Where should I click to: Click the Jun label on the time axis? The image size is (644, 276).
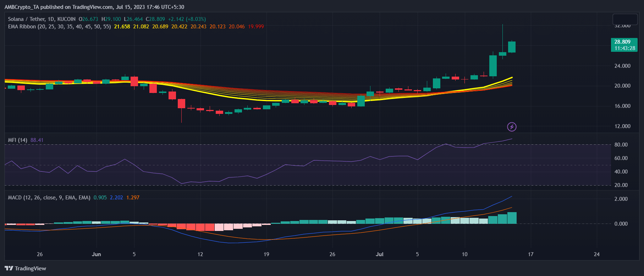click(x=96, y=254)
